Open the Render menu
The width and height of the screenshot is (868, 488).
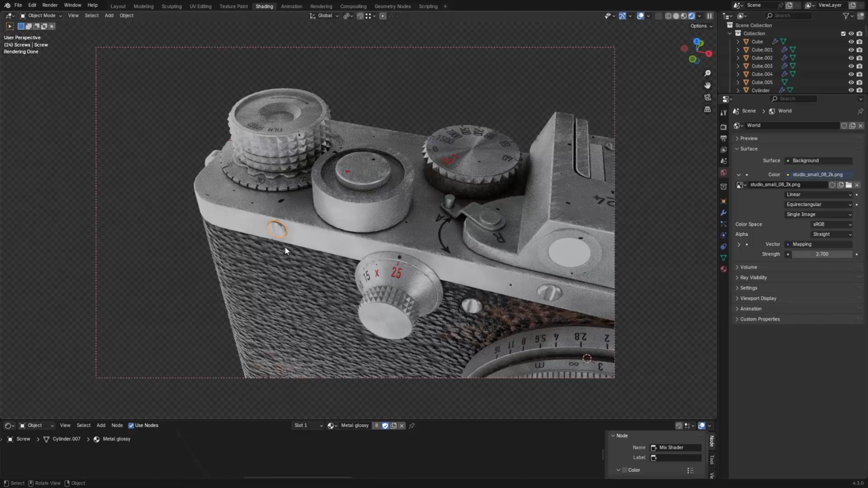pos(50,5)
